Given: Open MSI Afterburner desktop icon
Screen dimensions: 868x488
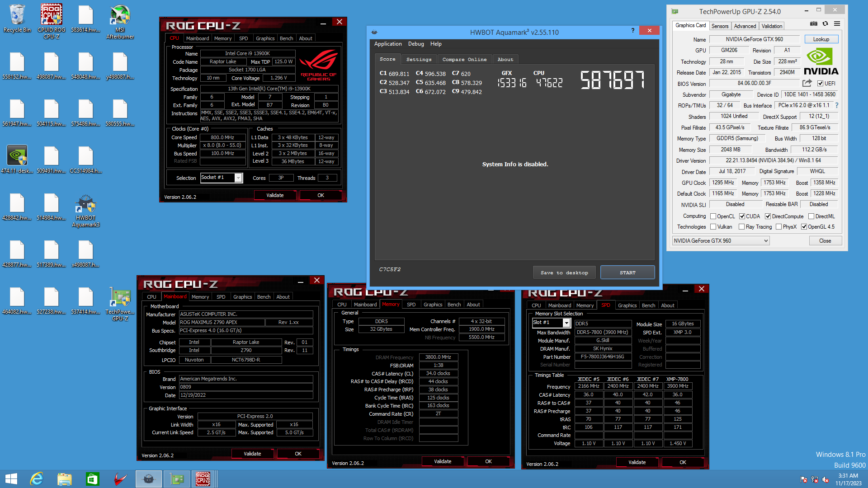Looking at the screenshot, I should pos(120,22).
